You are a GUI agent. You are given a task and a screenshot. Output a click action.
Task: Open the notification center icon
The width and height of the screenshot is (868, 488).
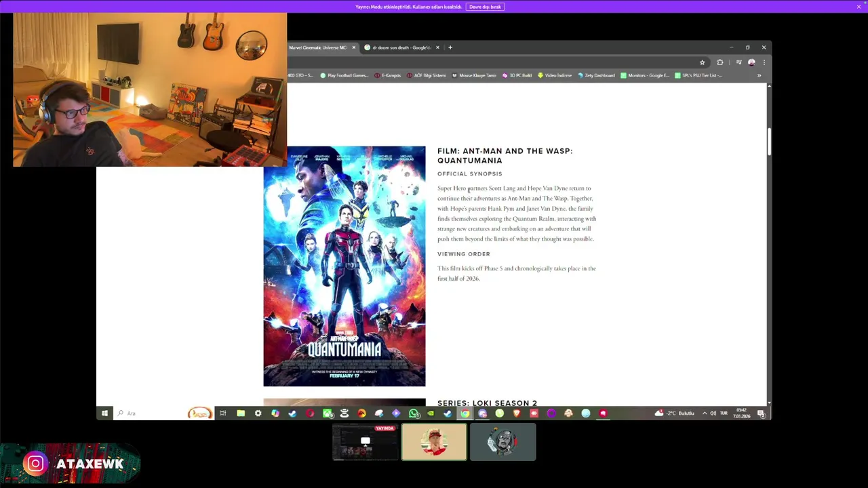(761, 413)
